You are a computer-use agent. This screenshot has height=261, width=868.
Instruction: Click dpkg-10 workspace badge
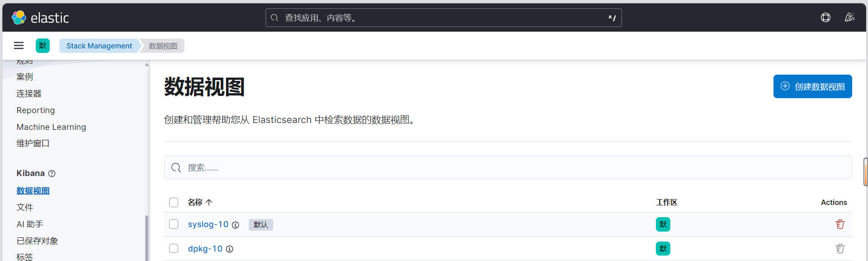coord(663,248)
